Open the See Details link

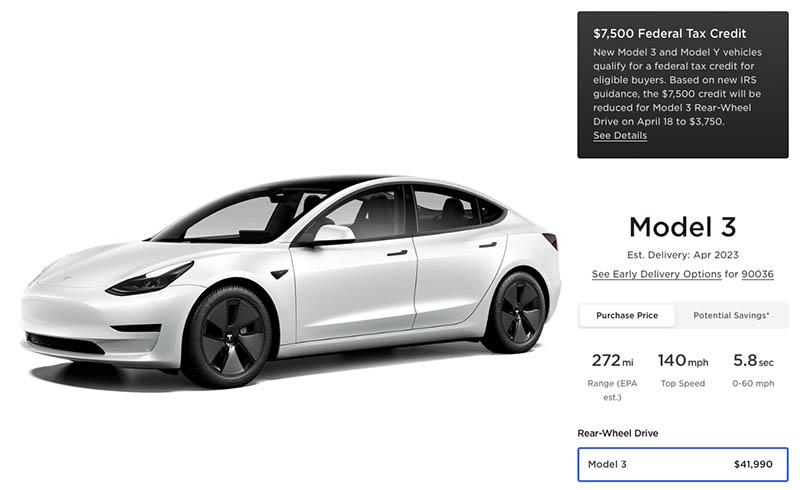[619, 135]
